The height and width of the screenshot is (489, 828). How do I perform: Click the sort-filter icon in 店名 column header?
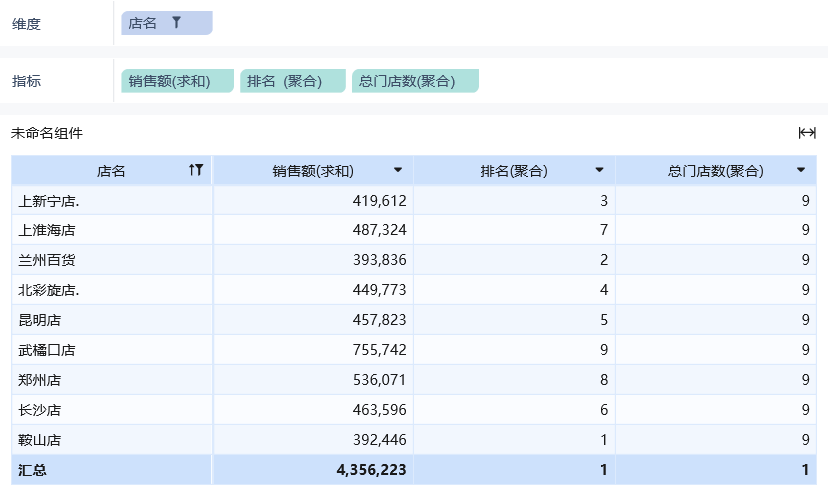pyautogui.click(x=196, y=171)
